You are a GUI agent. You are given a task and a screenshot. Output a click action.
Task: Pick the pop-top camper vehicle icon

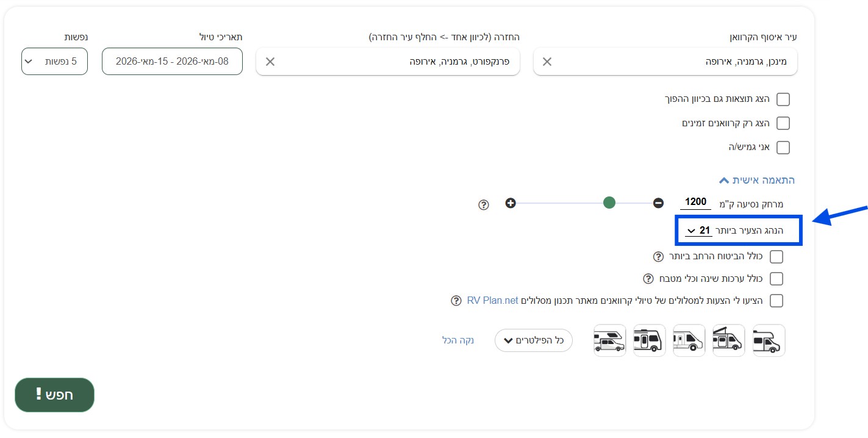[x=728, y=340]
